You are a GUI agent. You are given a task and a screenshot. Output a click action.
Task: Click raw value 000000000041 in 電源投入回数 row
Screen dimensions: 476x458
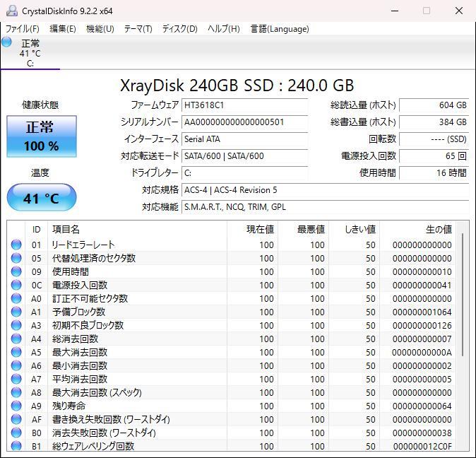point(422,285)
